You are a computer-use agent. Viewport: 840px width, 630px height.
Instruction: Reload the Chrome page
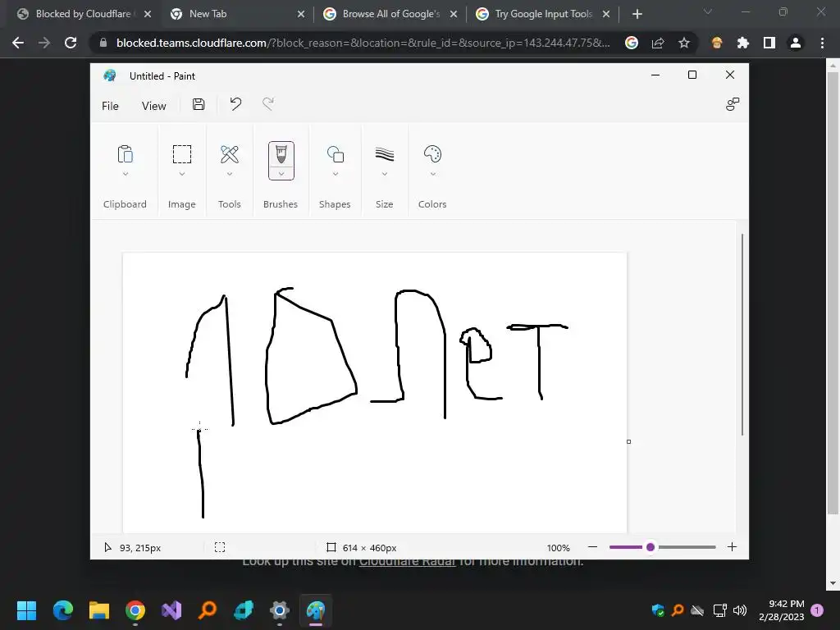point(71,43)
